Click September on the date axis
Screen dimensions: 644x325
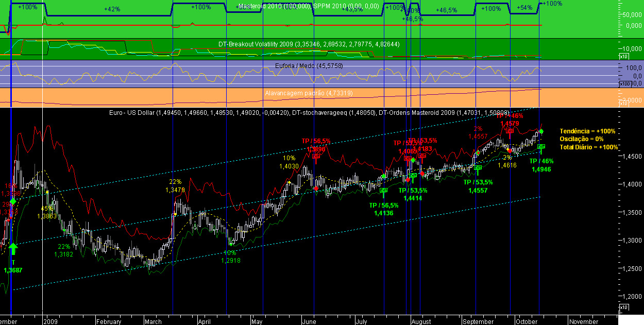478,321
